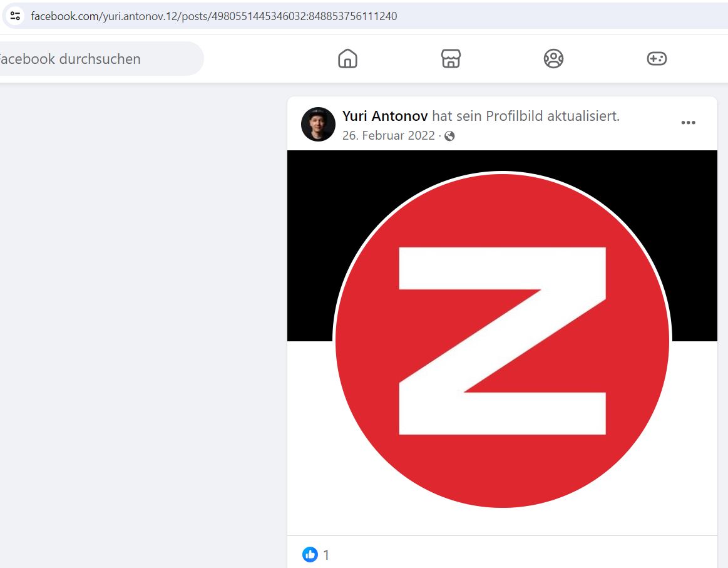The image size is (728, 568).
Task: Open the Yuri Antonov profile name link
Action: [x=385, y=116]
